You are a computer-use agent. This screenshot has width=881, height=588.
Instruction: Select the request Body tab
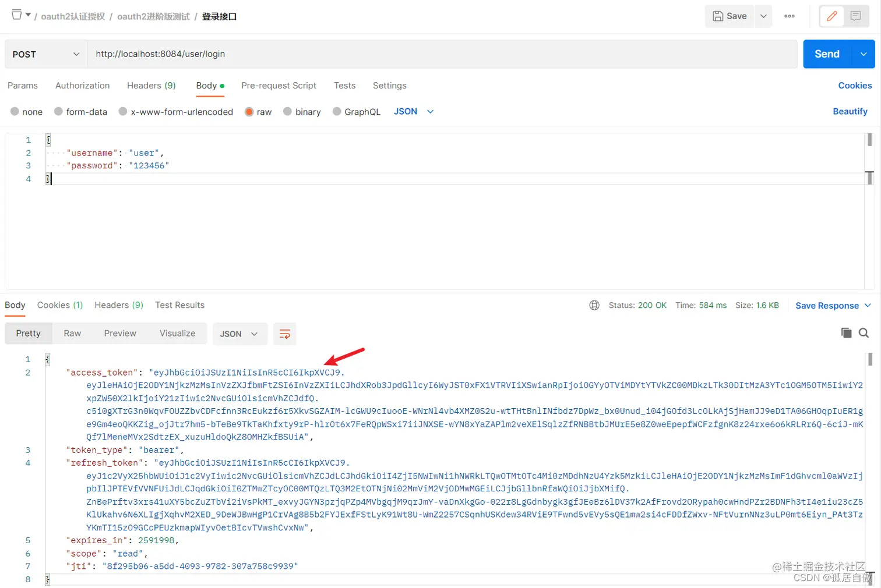pyautogui.click(x=210, y=86)
